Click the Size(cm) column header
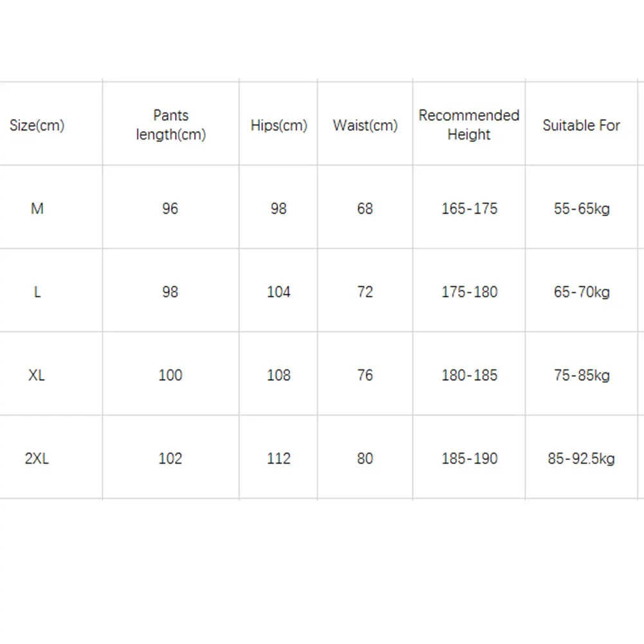Screen dimensions: 644x644 click(x=37, y=125)
